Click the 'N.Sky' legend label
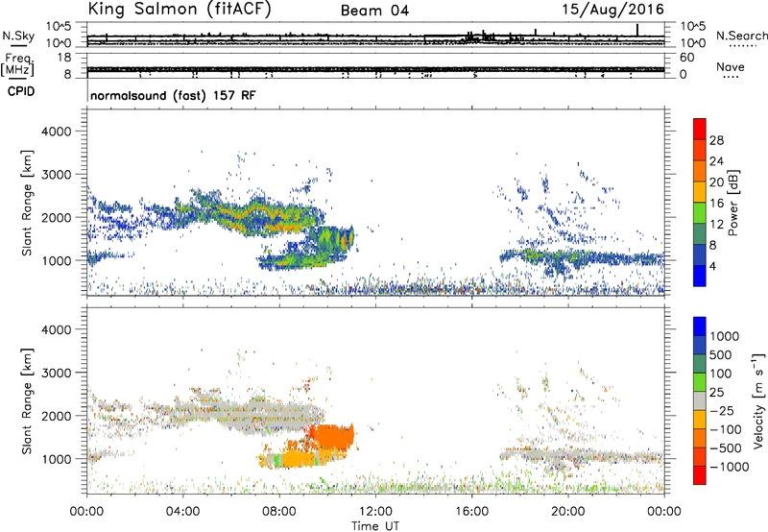 (18, 36)
